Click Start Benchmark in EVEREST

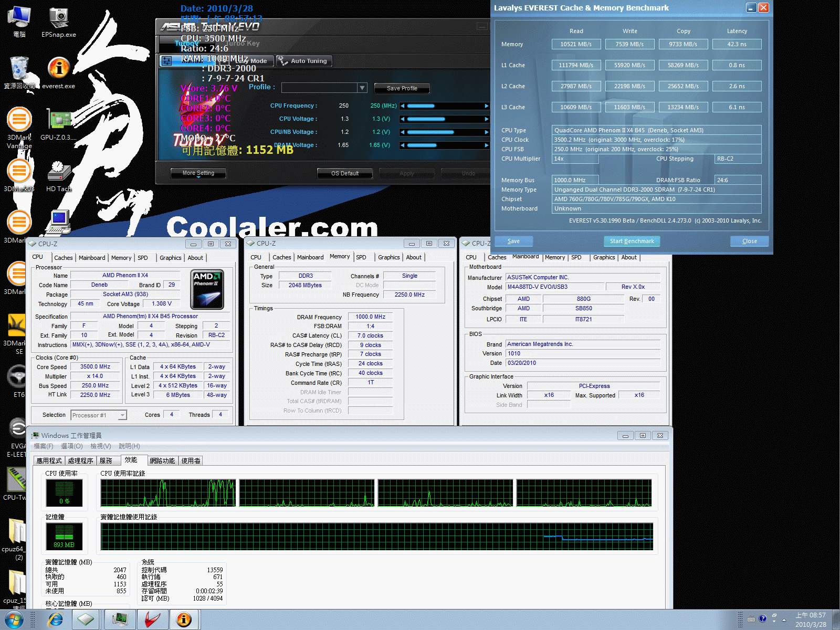(632, 241)
